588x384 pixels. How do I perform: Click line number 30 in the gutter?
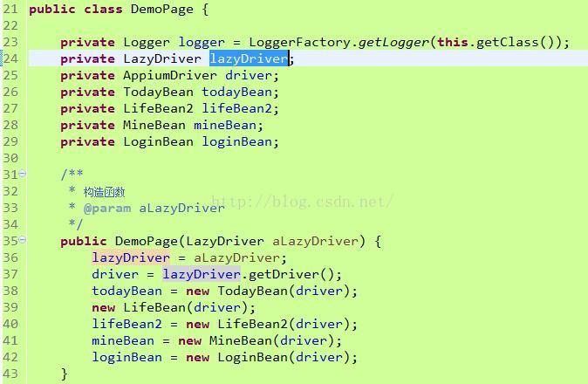pyautogui.click(x=10, y=158)
